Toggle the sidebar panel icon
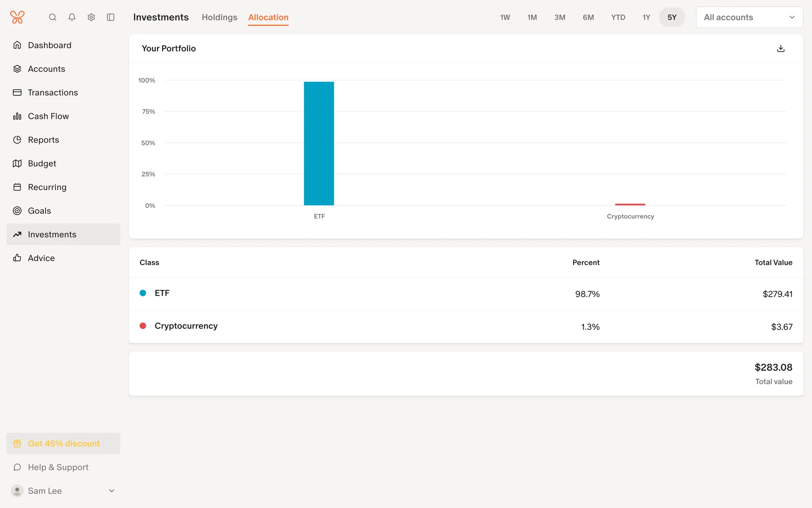This screenshot has height=508, width=812. (111, 17)
